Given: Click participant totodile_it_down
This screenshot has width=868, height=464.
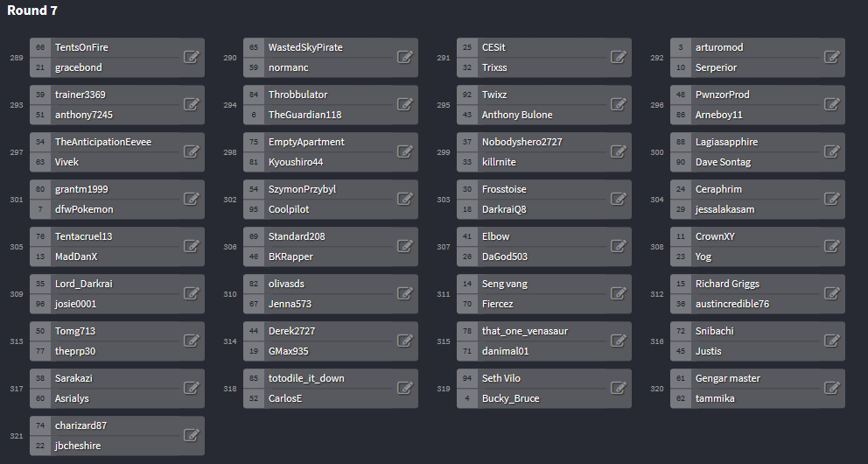Looking at the screenshot, I should (x=306, y=379).
